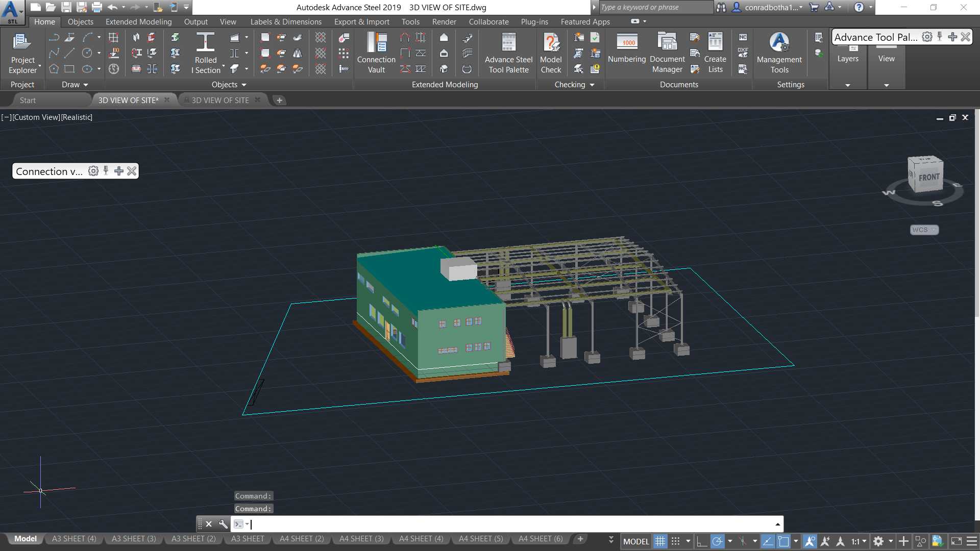980x551 pixels.
Task: Insert a Rolled I Section beam
Action: coord(206,54)
